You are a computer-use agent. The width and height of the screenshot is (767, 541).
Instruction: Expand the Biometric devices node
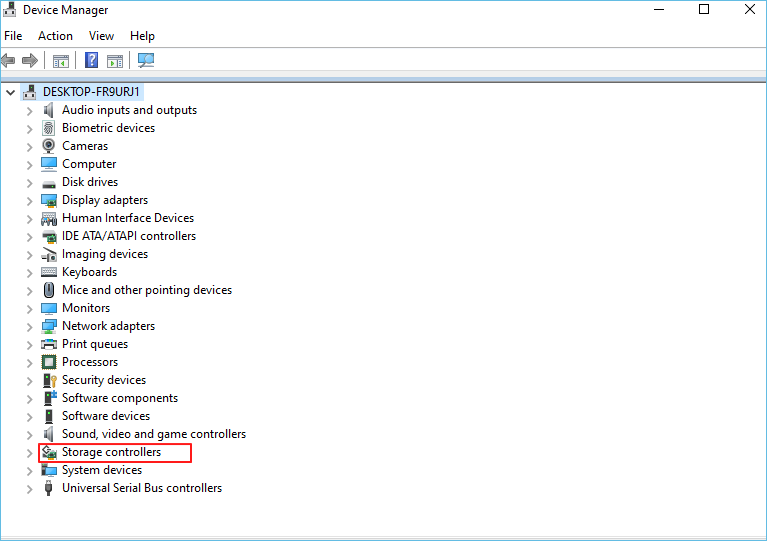[29, 129]
